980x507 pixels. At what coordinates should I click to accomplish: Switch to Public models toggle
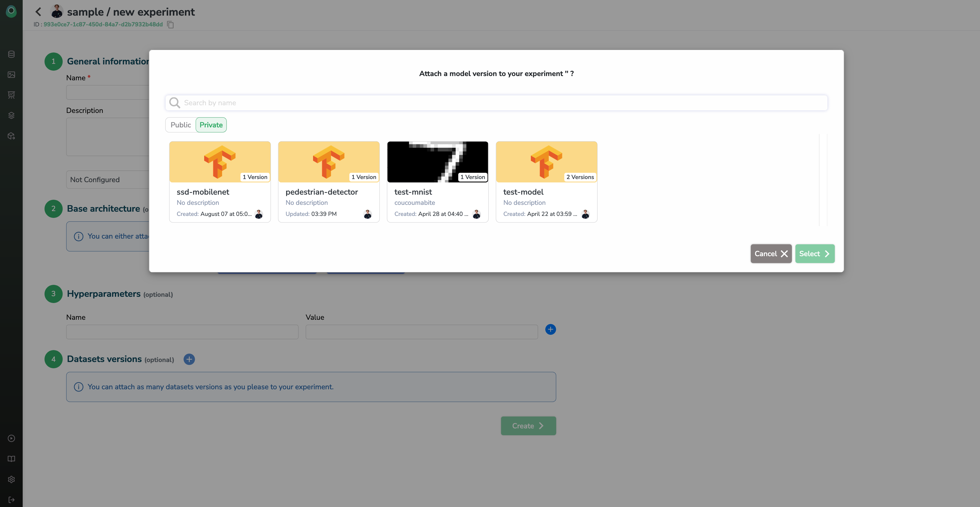tap(181, 125)
